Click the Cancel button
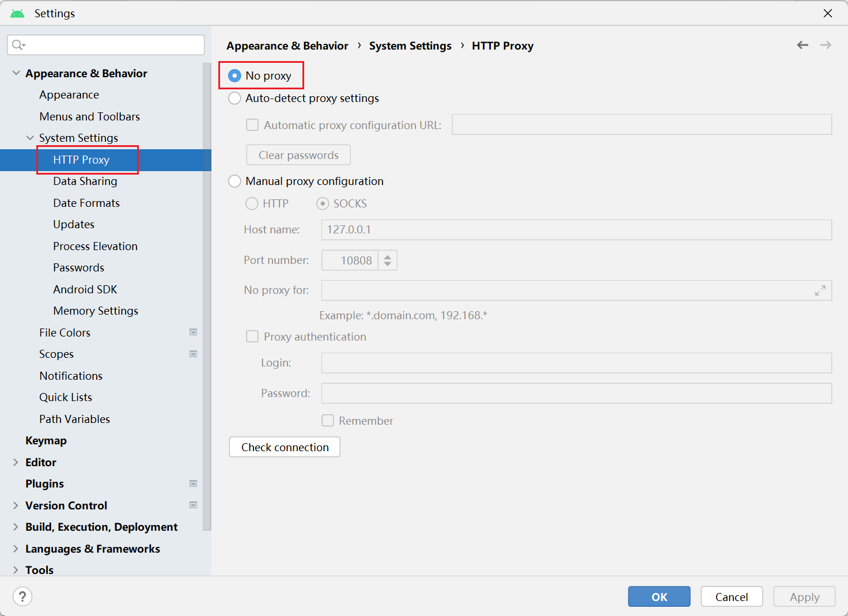The width and height of the screenshot is (848, 616). tap(732, 596)
